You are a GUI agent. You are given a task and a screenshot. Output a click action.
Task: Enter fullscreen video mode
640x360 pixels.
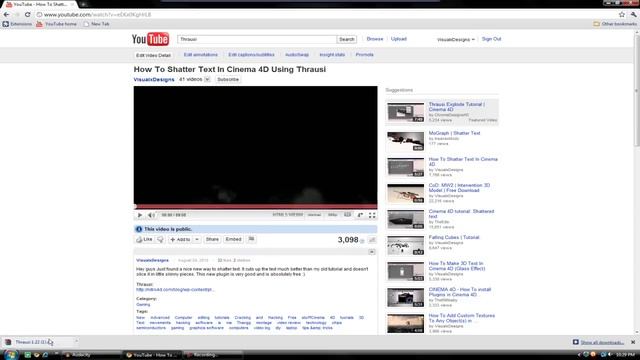pyautogui.click(x=372, y=215)
